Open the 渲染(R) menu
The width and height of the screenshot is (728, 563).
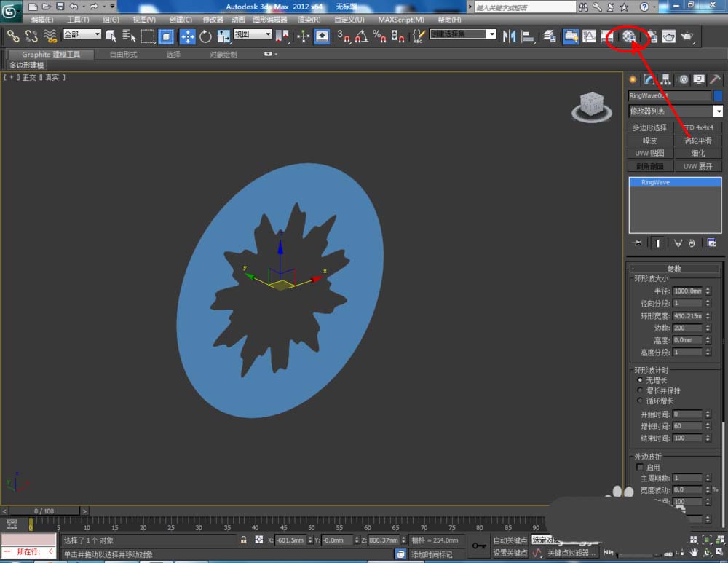pos(309,20)
